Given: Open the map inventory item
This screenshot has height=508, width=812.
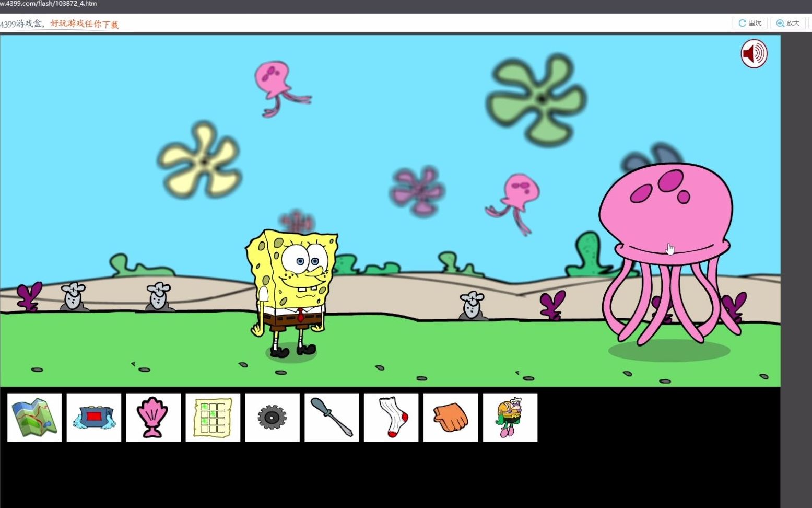Looking at the screenshot, I should pos(34,418).
